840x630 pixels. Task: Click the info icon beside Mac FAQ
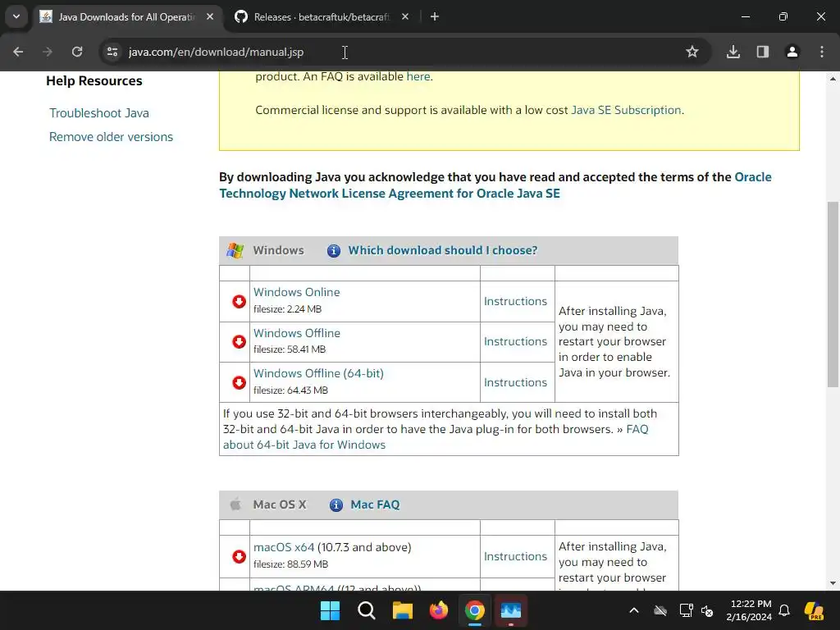click(x=336, y=505)
